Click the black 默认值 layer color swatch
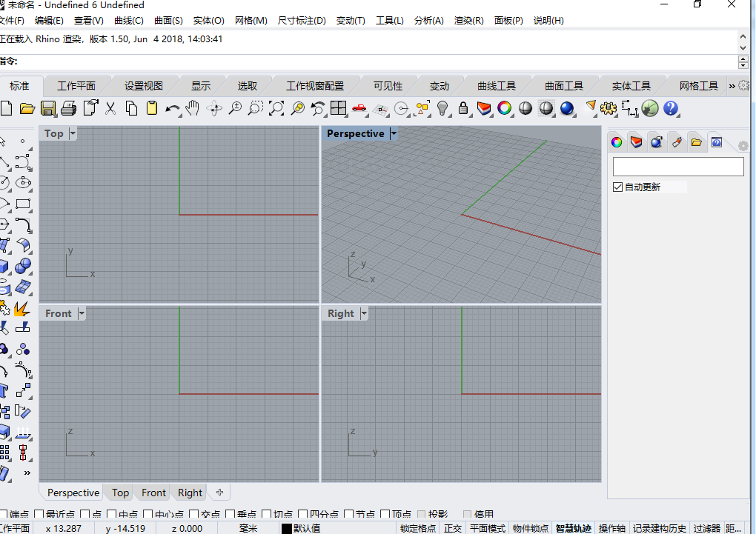The width and height of the screenshot is (756, 534). tap(286, 528)
